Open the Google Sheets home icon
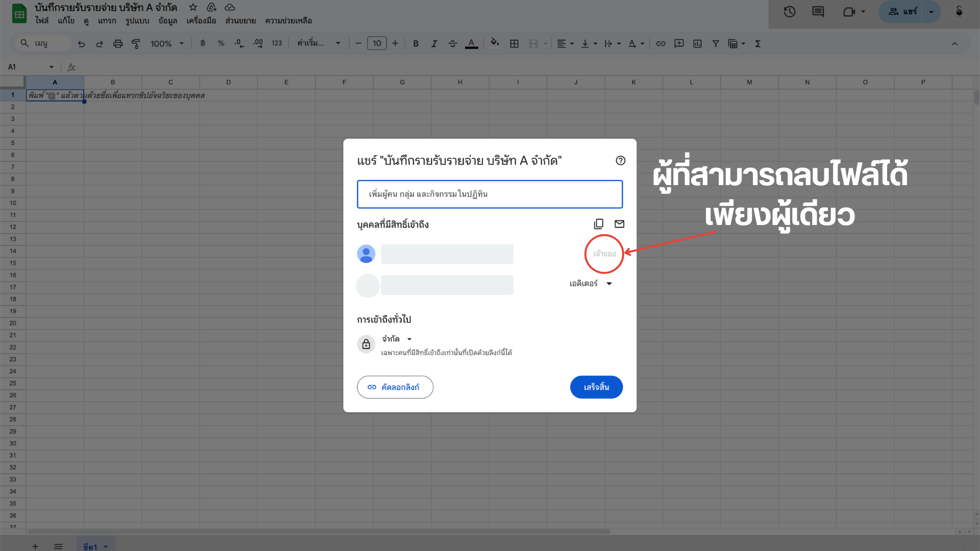980x551 pixels. coord(19,14)
